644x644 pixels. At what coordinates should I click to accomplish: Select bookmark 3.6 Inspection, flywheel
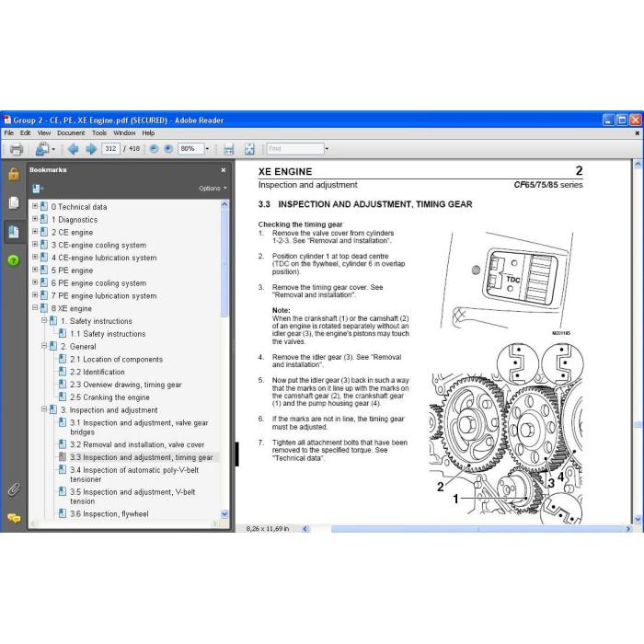click(109, 514)
